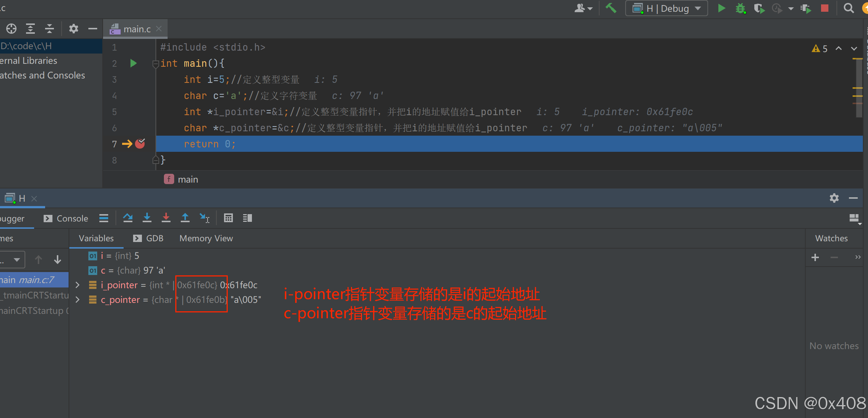Open the H | Debug configuration dropdown

(667, 8)
